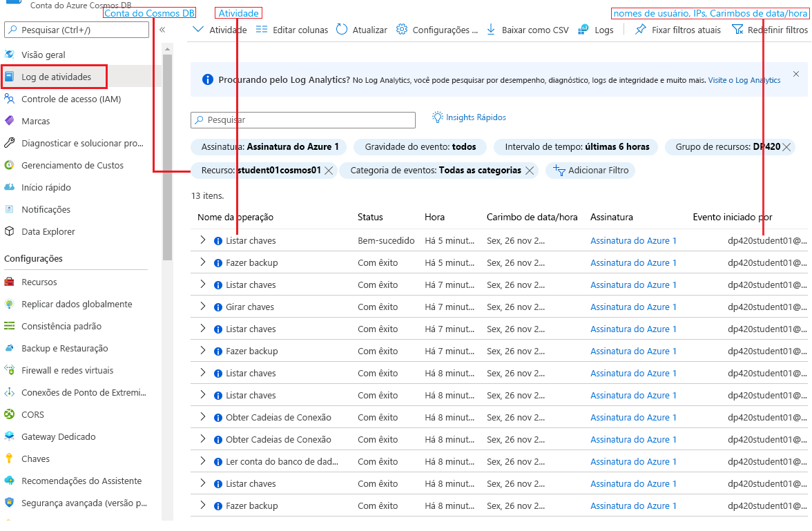Open Gravidade do evento filter
This screenshot has width=812, height=531.
[420, 147]
